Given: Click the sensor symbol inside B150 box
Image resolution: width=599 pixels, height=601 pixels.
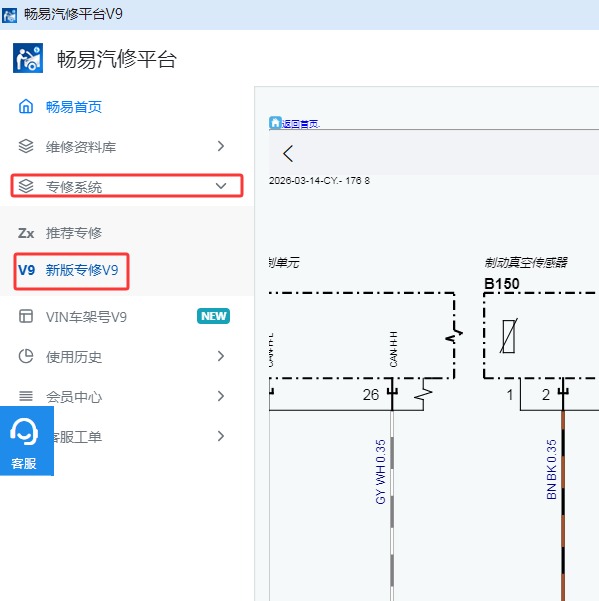Looking at the screenshot, I should point(509,336).
